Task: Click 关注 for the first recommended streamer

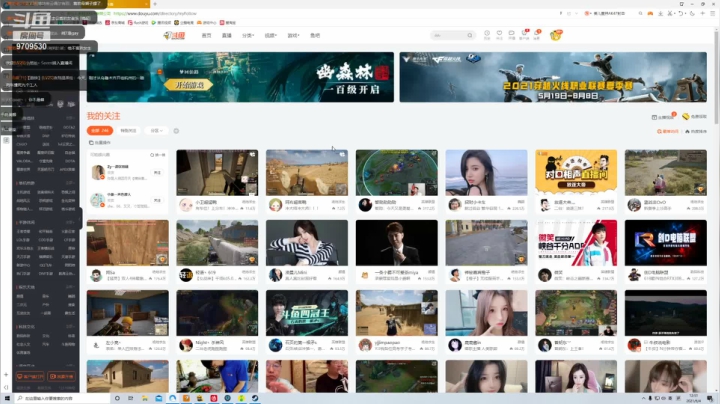Action: tap(158, 173)
